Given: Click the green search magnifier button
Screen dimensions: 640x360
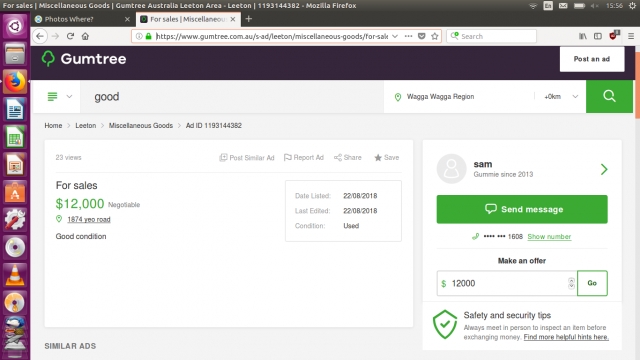Looking at the screenshot, I should tap(609, 96).
